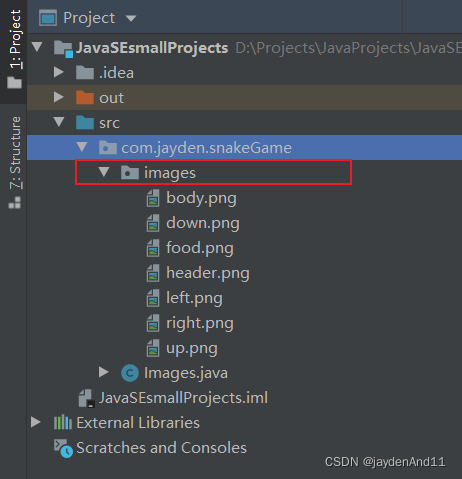Click the images package folder icon

[x=130, y=172]
